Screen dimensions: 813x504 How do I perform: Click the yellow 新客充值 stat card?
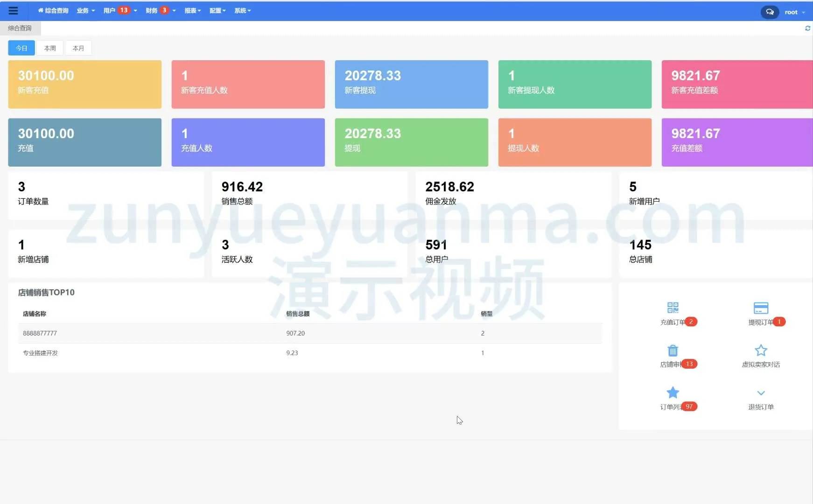[84, 84]
